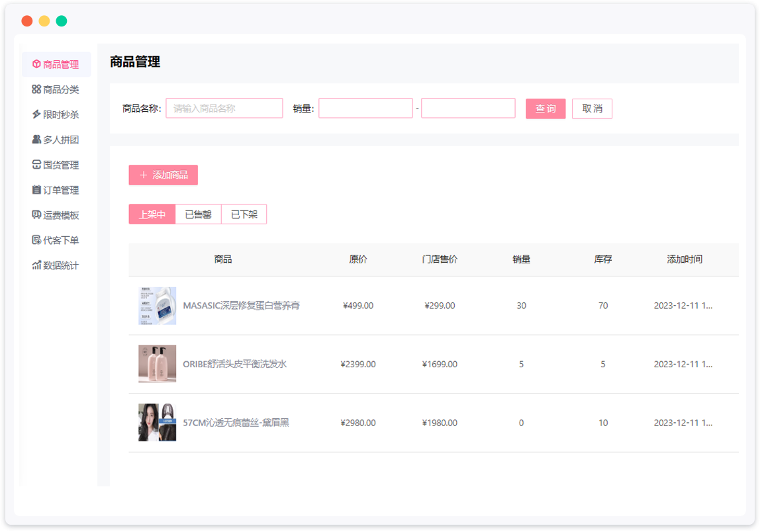Click the 商品分类 grid icon
The width and height of the screenshot is (760, 532).
click(x=36, y=89)
